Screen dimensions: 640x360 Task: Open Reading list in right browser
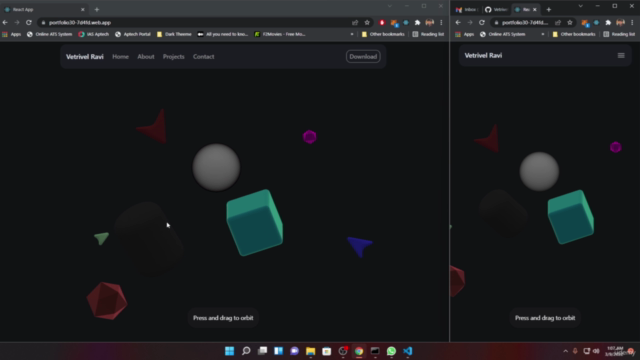click(619, 34)
